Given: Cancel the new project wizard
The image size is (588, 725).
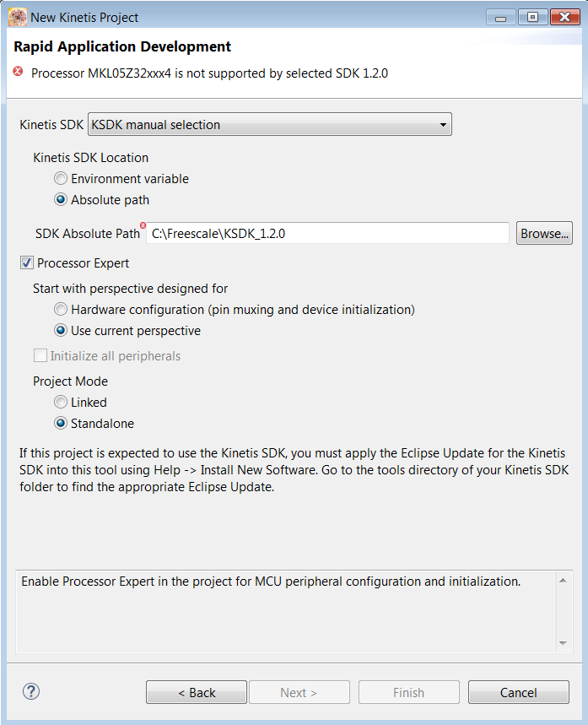Looking at the screenshot, I should pos(518,692).
